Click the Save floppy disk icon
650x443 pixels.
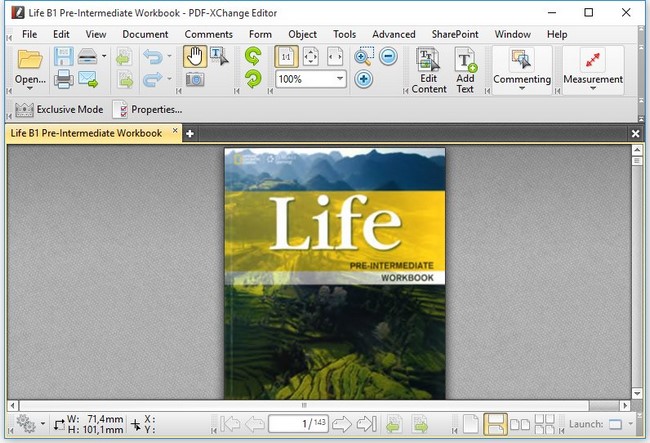(x=63, y=56)
